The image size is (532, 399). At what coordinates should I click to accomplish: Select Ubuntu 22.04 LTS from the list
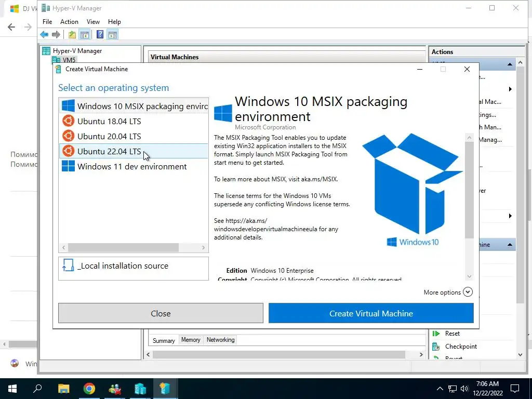pyautogui.click(x=134, y=151)
